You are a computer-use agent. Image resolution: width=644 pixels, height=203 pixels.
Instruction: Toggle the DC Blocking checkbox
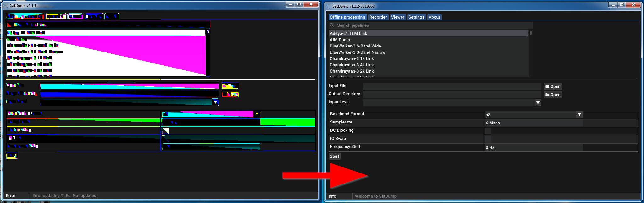488,131
